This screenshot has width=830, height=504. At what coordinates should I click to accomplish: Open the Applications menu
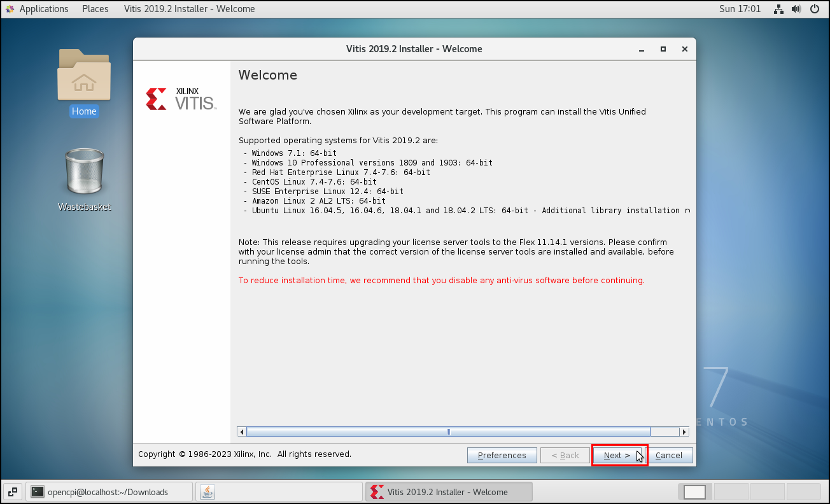point(44,9)
